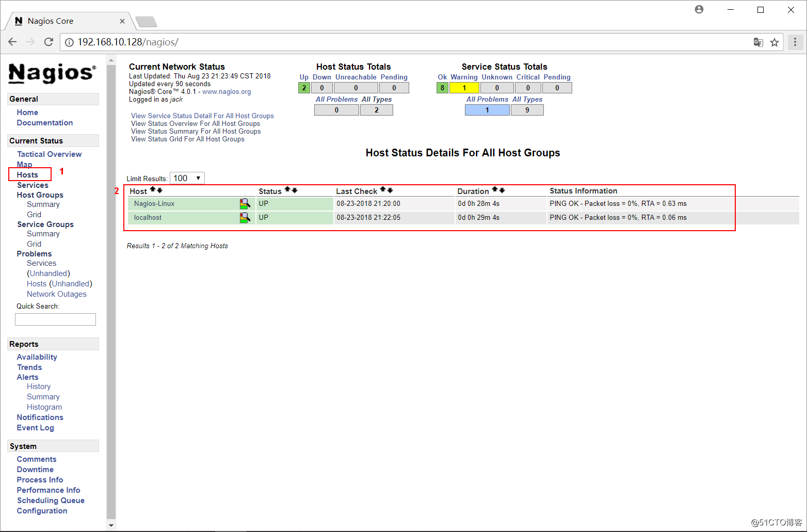The image size is (807, 532).
Task: View Status Overview For All Host Groups
Action: pyautogui.click(x=196, y=124)
